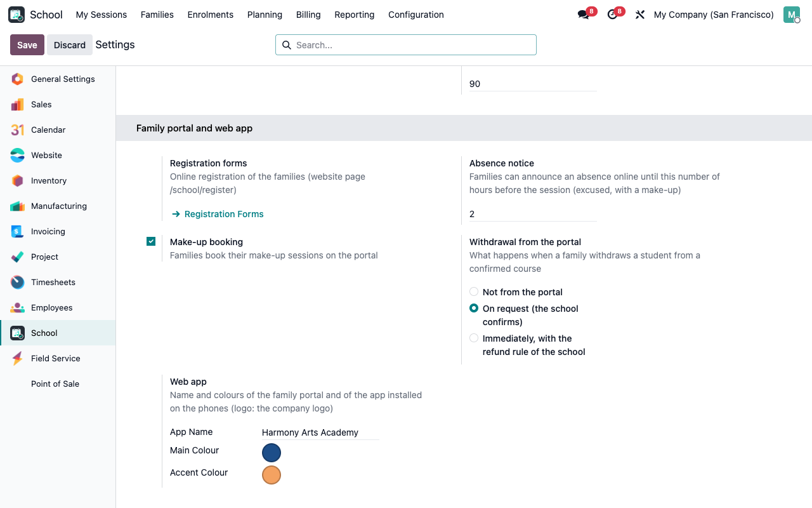
Task: Click the General Settings hexagon icon
Action: 18,79
